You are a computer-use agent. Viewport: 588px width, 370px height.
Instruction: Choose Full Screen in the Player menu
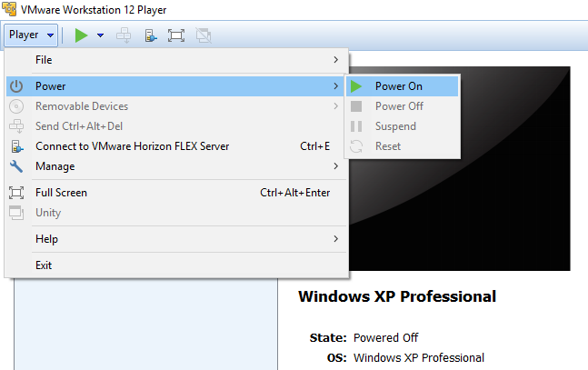click(x=174, y=193)
